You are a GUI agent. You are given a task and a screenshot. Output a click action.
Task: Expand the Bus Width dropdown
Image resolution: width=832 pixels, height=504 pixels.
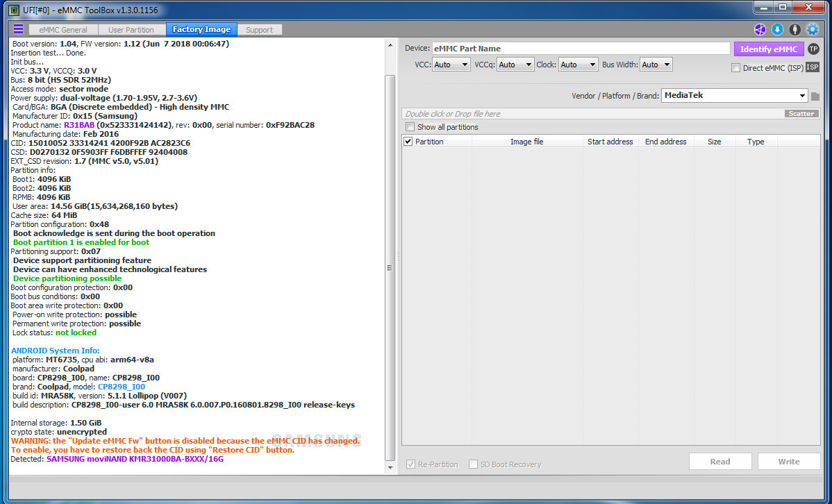pyautogui.click(x=656, y=65)
